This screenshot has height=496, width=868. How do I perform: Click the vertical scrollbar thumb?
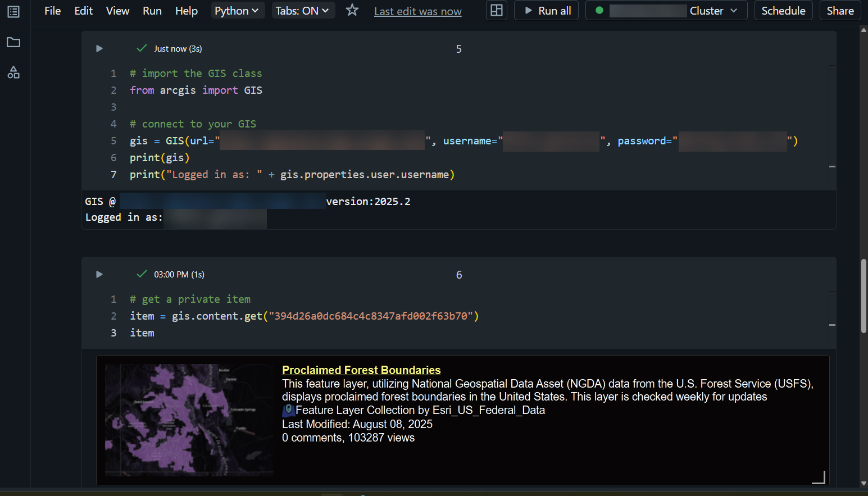(864, 296)
